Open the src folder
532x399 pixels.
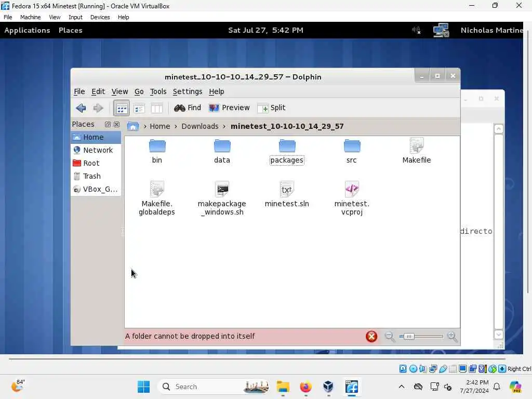tap(352, 151)
